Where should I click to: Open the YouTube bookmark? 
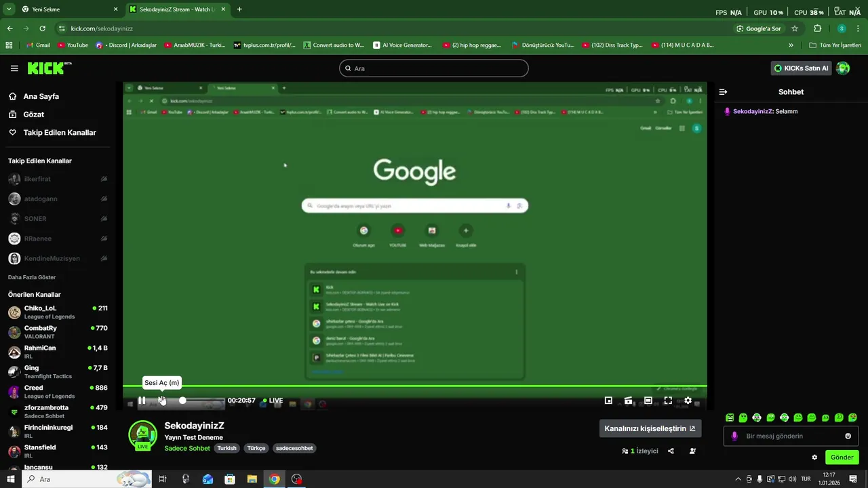point(73,45)
